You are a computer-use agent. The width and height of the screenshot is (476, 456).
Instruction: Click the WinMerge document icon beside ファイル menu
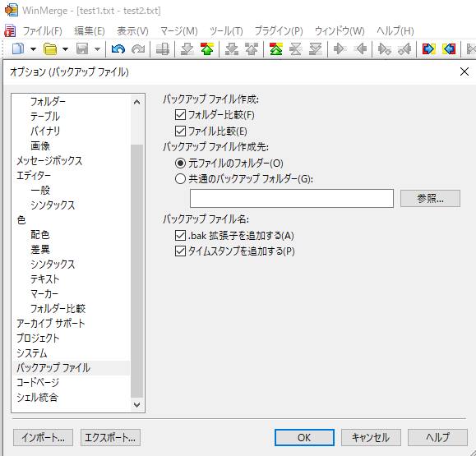(10, 31)
